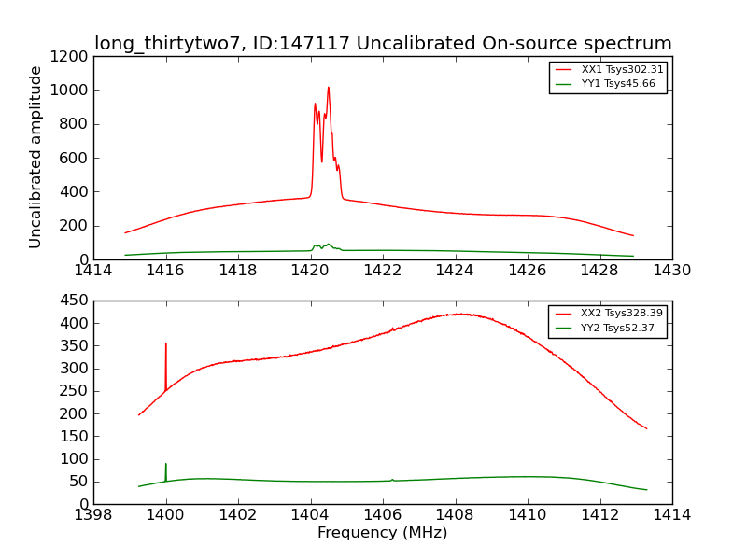Click the 'Frequency (MHz)' x-axis label

click(383, 532)
